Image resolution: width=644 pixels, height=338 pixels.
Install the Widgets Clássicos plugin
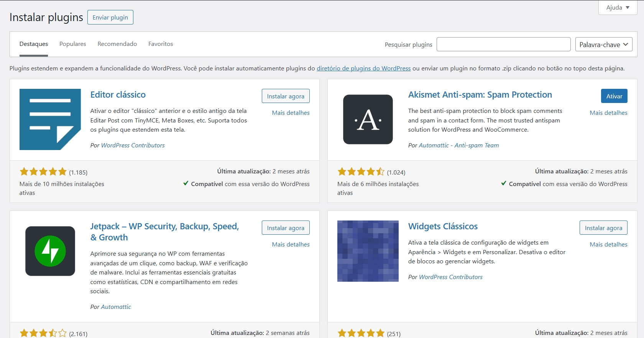pos(603,228)
